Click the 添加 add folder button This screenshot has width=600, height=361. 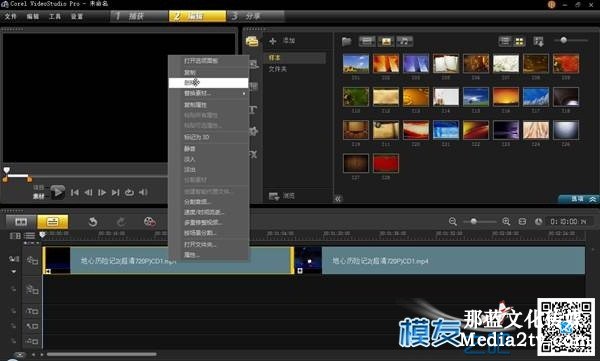pyautogui.click(x=282, y=41)
